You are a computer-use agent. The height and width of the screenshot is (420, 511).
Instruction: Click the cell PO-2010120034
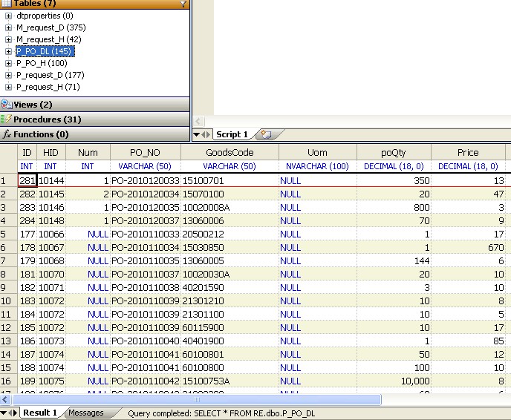point(145,194)
